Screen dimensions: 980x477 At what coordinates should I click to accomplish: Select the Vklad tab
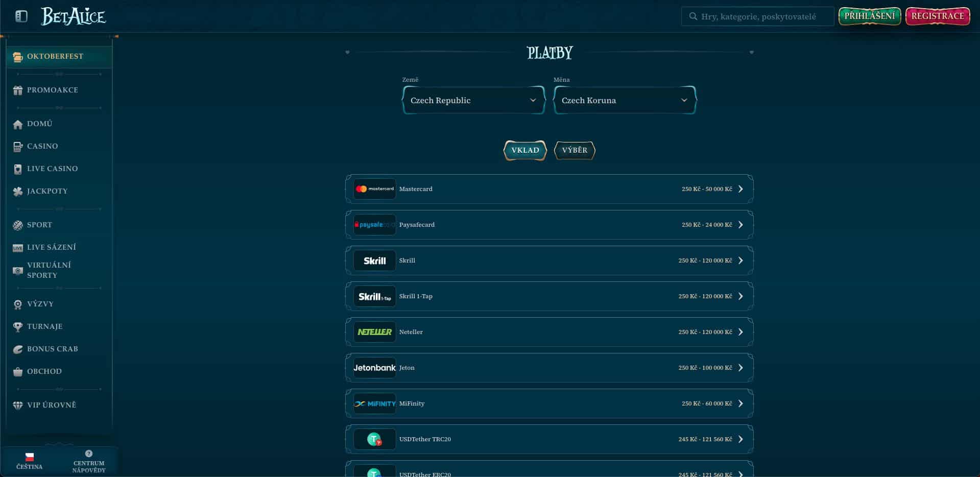pos(525,150)
